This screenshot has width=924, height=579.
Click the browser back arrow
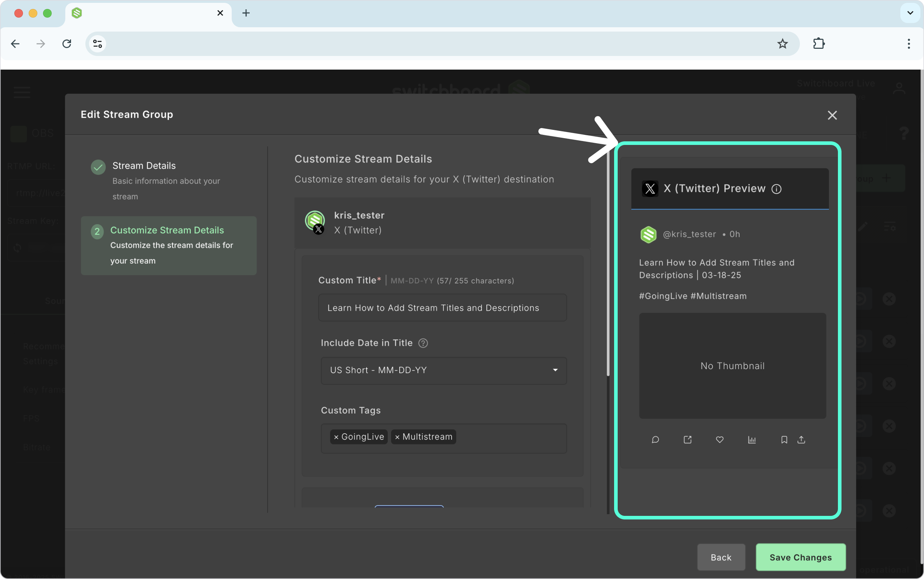click(x=15, y=44)
